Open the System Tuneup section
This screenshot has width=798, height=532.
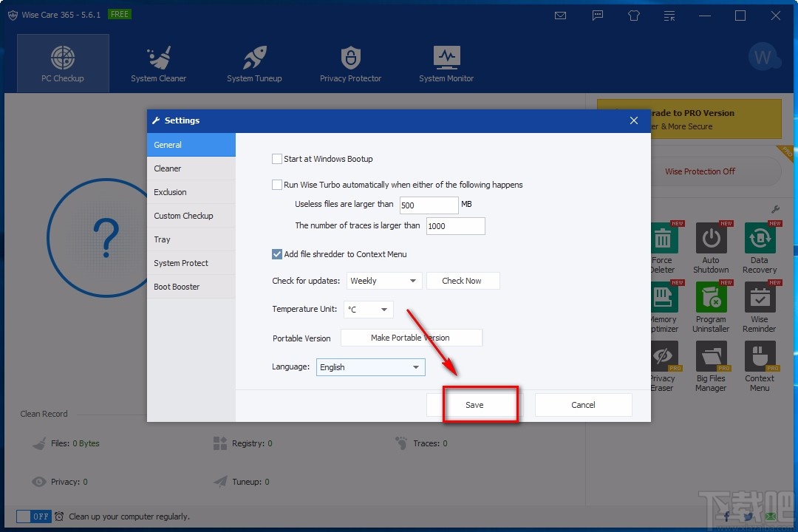point(254,64)
